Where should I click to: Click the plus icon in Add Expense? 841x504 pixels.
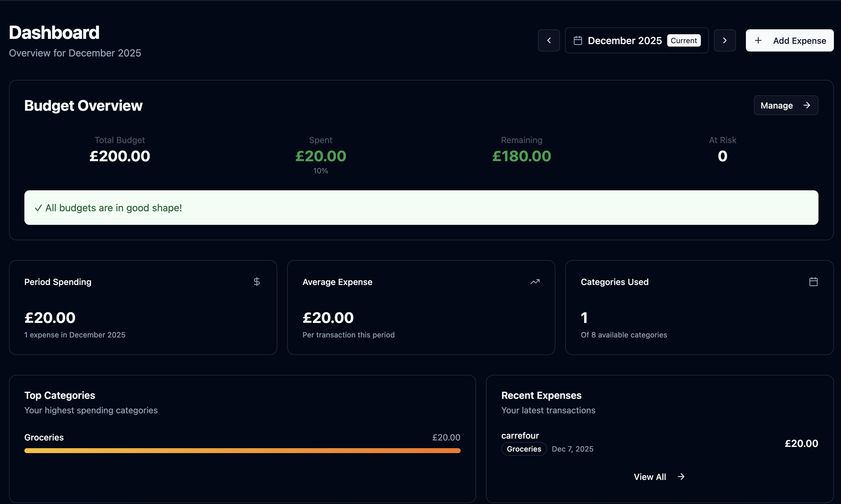[758, 40]
